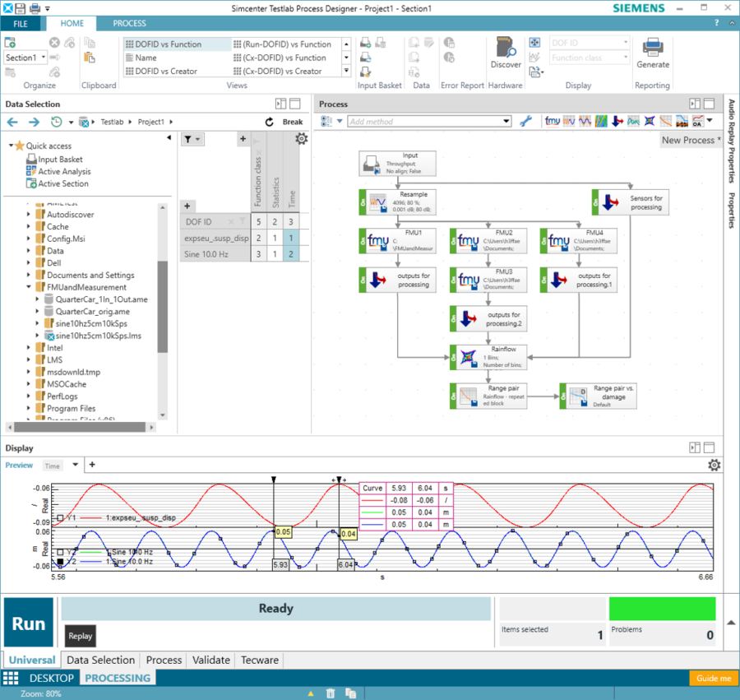The width and height of the screenshot is (740, 700).
Task: Click the Generate reporting icon
Action: 653,53
